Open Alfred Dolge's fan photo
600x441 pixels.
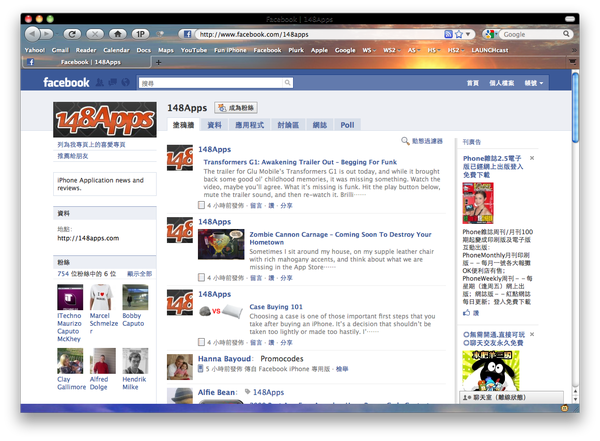103,361
